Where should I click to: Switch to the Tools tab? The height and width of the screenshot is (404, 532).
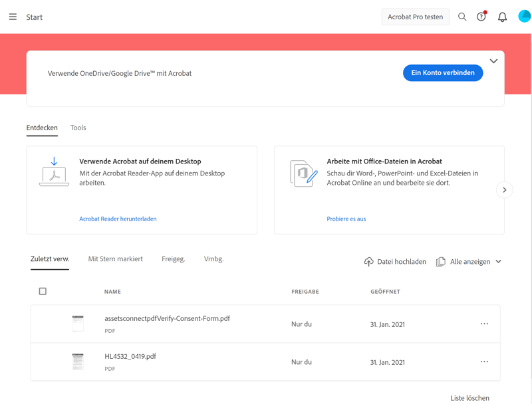(78, 128)
